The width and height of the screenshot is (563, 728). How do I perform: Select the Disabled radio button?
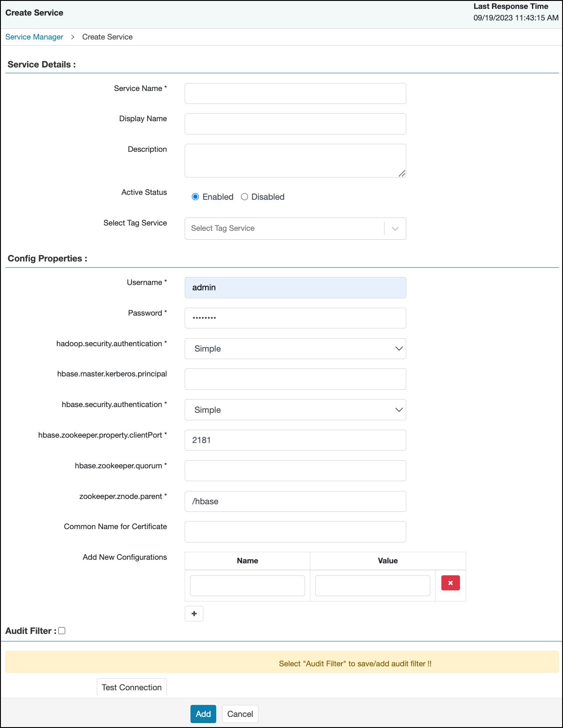tap(244, 197)
